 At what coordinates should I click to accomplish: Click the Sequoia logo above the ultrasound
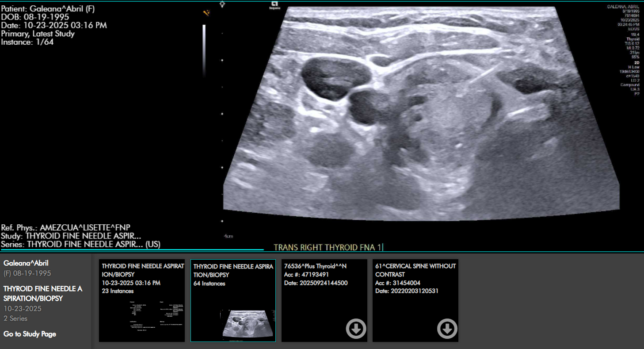click(x=274, y=6)
